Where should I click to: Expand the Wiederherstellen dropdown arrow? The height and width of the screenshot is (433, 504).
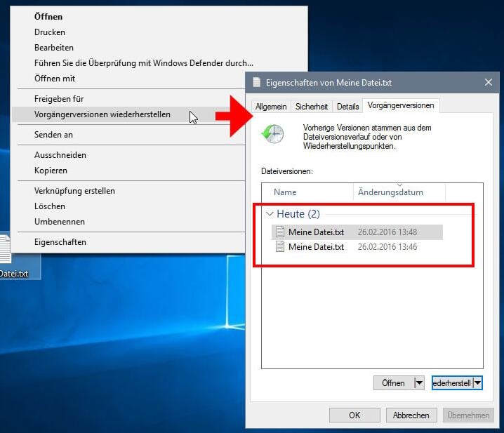click(x=477, y=383)
